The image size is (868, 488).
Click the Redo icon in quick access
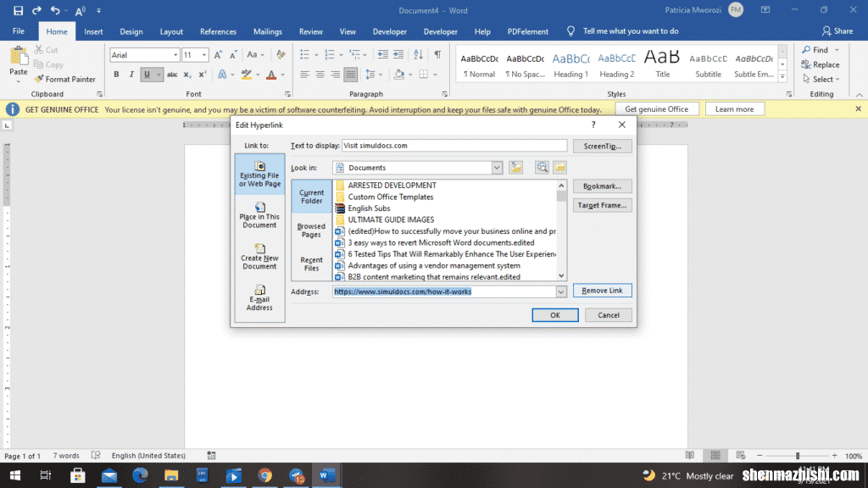36,10
